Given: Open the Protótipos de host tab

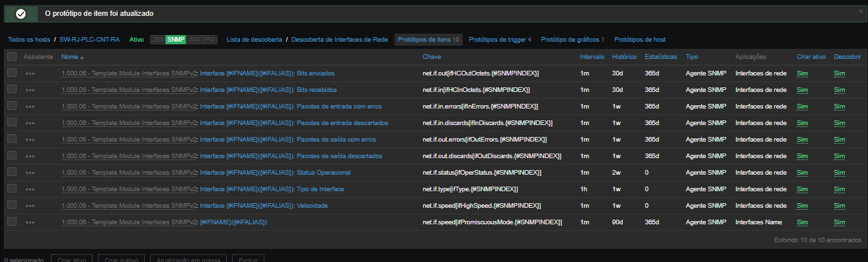Looking at the screenshot, I should [640, 40].
